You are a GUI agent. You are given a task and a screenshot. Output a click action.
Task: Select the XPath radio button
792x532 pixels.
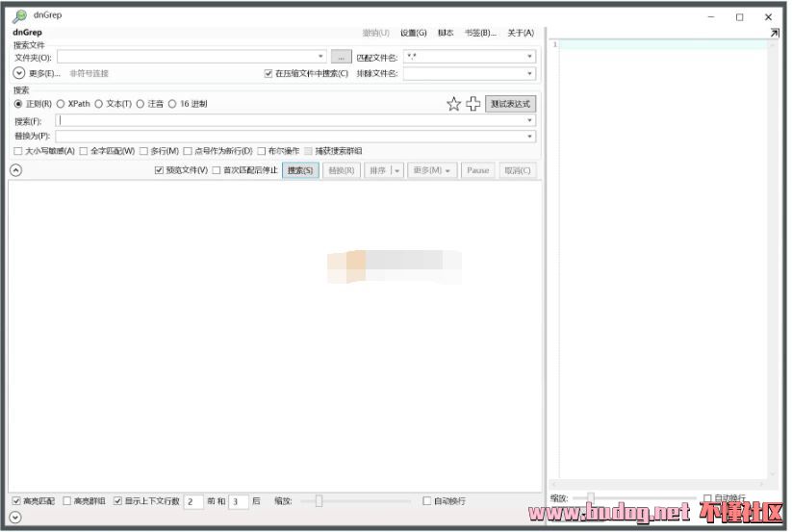click(x=61, y=104)
